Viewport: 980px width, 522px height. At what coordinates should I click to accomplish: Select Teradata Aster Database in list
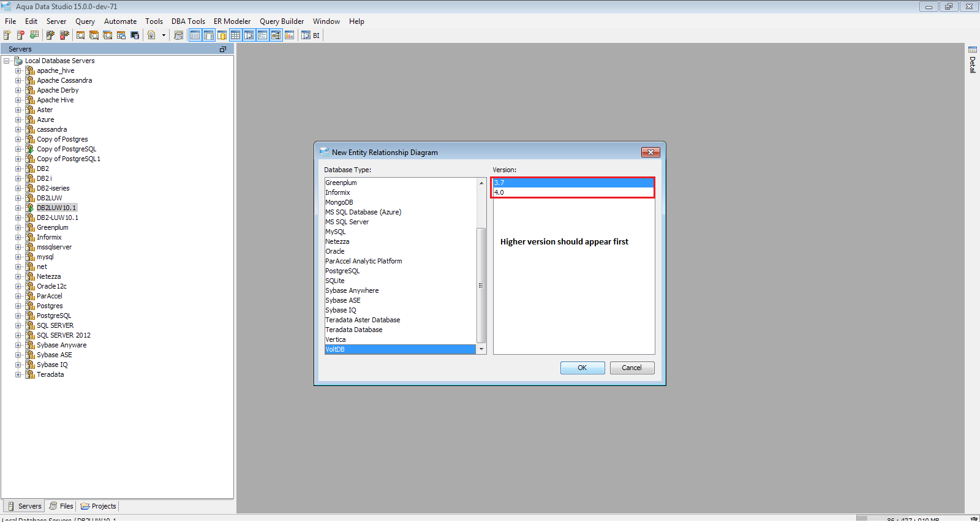[x=401, y=320]
